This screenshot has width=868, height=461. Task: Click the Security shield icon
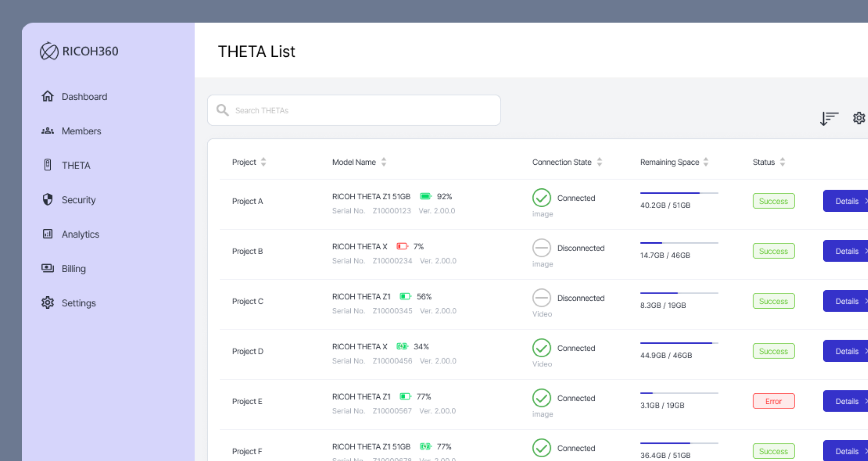click(x=48, y=199)
